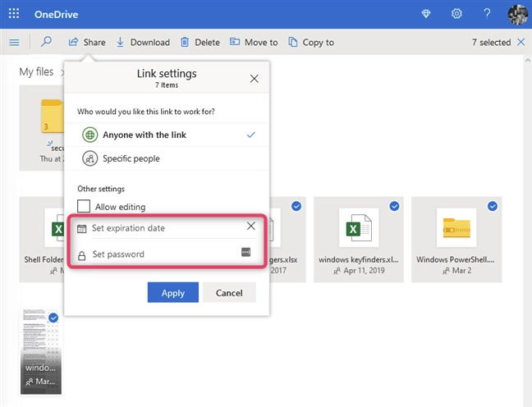Viewport: 532px width, 407px height.
Task: Click the OneDrive title link
Action: [x=57, y=14]
